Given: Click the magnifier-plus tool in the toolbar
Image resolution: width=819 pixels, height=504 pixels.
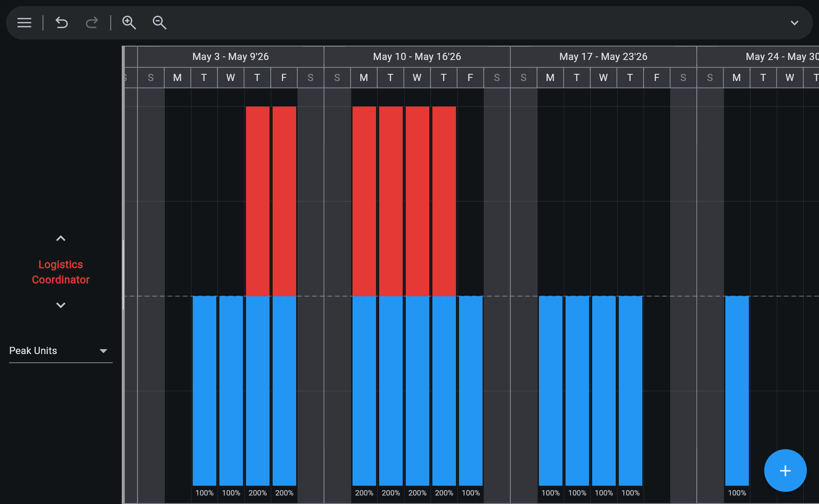Looking at the screenshot, I should point(129,23).
